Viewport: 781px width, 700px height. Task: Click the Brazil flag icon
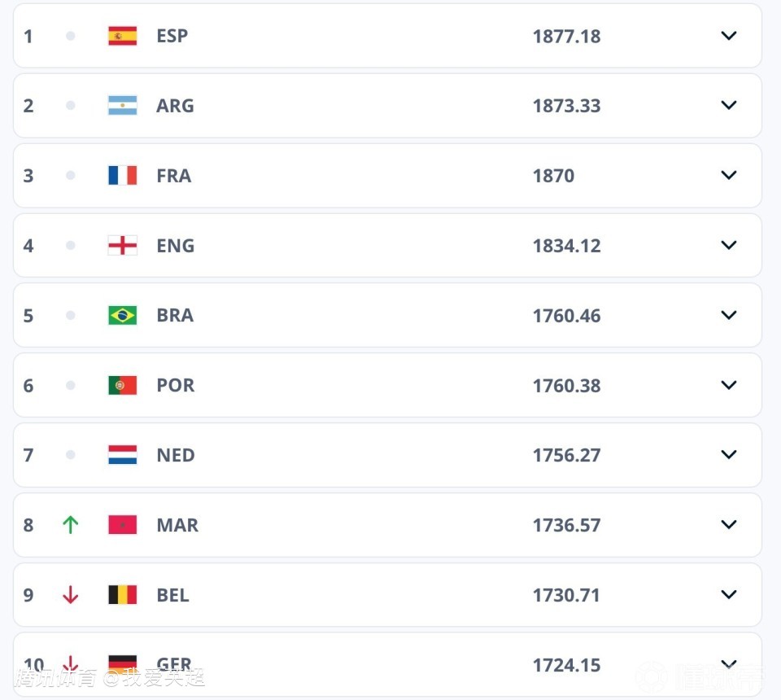[x=123, y=316]
